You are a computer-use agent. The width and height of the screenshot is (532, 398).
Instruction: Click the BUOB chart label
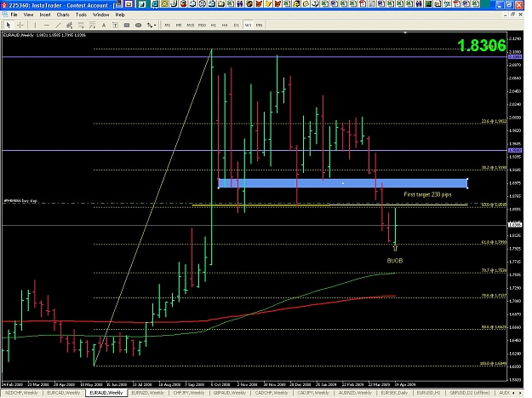[395, 261]
